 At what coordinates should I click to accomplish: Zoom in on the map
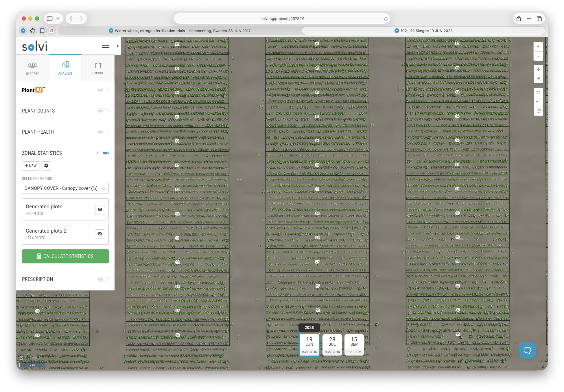[x=538, y=47]
